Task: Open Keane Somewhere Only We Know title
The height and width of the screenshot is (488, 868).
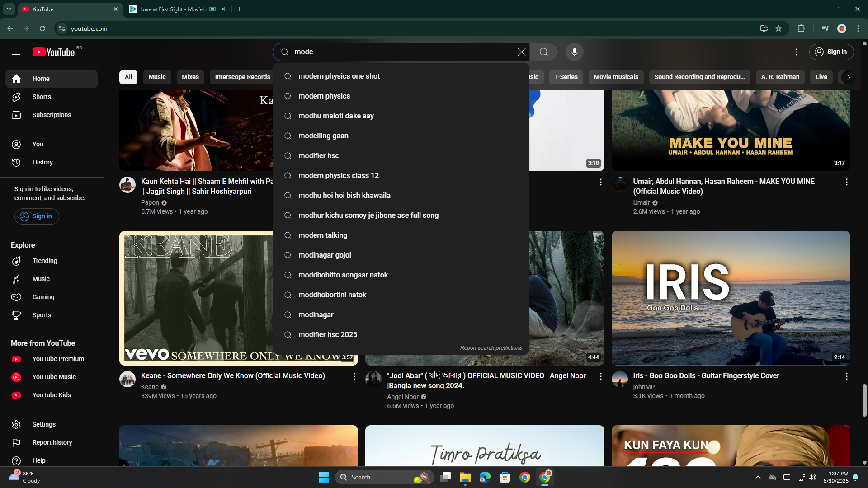Action: click(233, 376)
